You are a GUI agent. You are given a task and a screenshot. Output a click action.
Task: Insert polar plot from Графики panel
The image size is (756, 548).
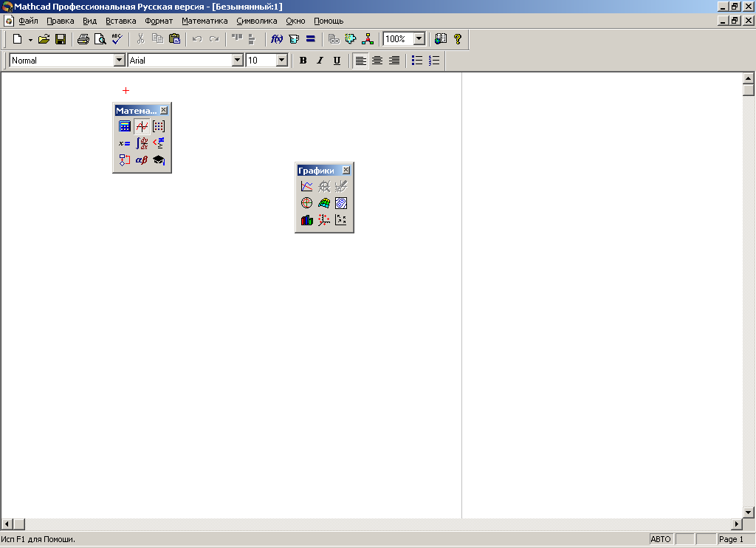[x=306, y=203]
